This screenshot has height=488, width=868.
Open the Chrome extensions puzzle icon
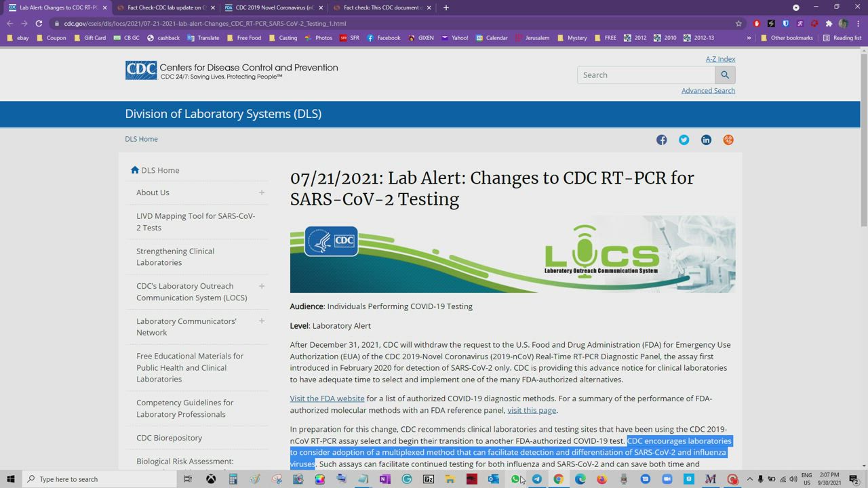(x=829, y=23)
